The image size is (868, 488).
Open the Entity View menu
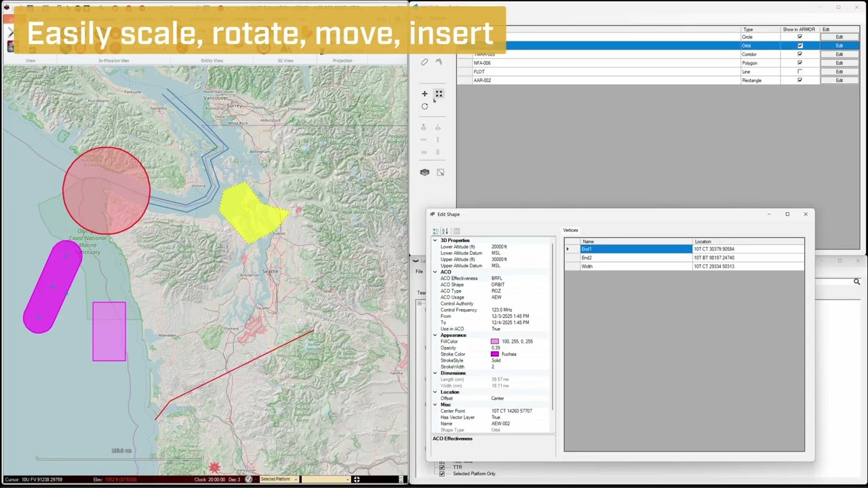click(x=212, y=61)
